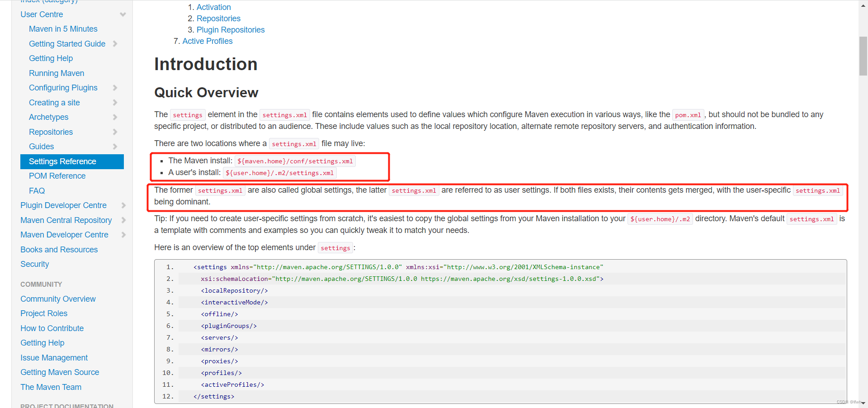Open POM Reference page
The height and width of the screenshot is (408, 868).
(57, 176)
